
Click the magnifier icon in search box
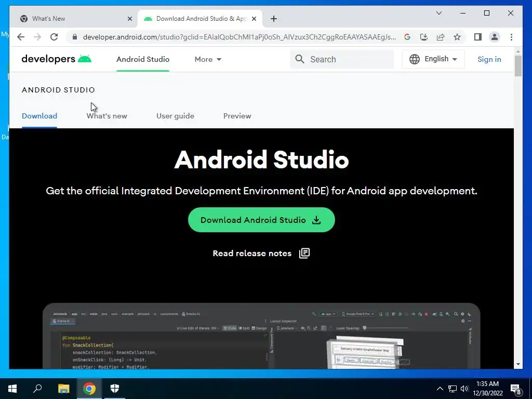[x=300, y=59]
